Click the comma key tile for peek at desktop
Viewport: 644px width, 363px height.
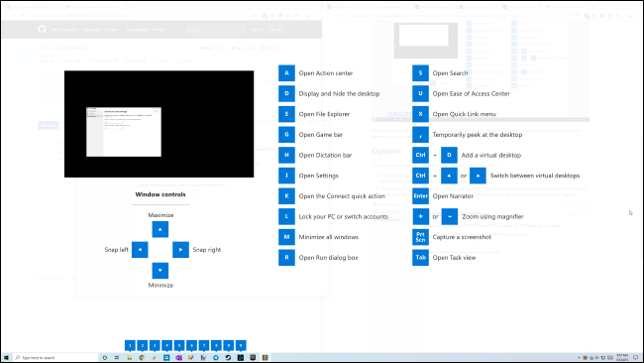tap(420, 135)
